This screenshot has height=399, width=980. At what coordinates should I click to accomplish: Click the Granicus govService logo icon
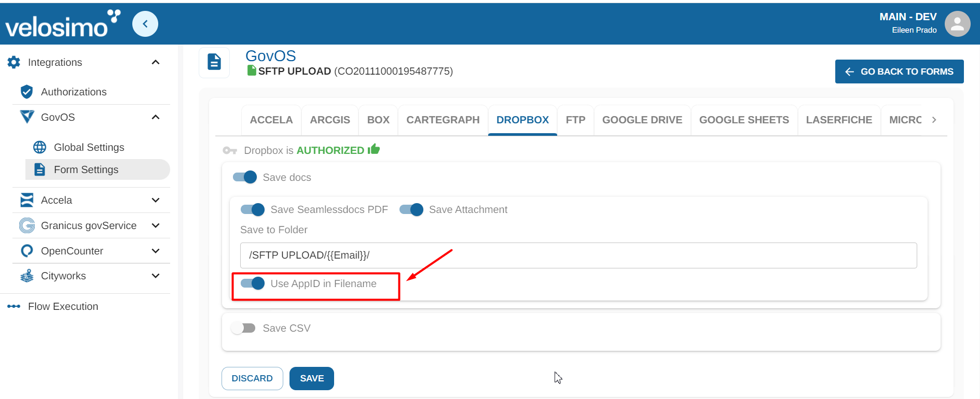click(x=27, y=225)
